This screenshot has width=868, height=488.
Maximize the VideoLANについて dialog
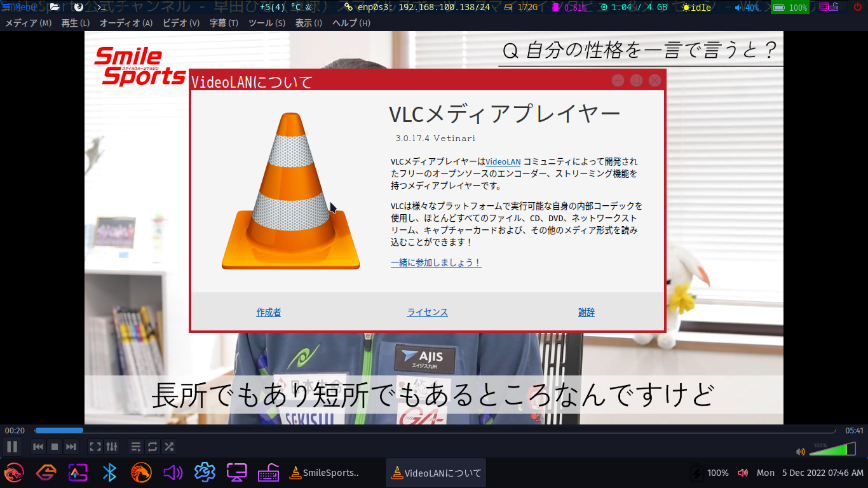(x=636, y=80)
